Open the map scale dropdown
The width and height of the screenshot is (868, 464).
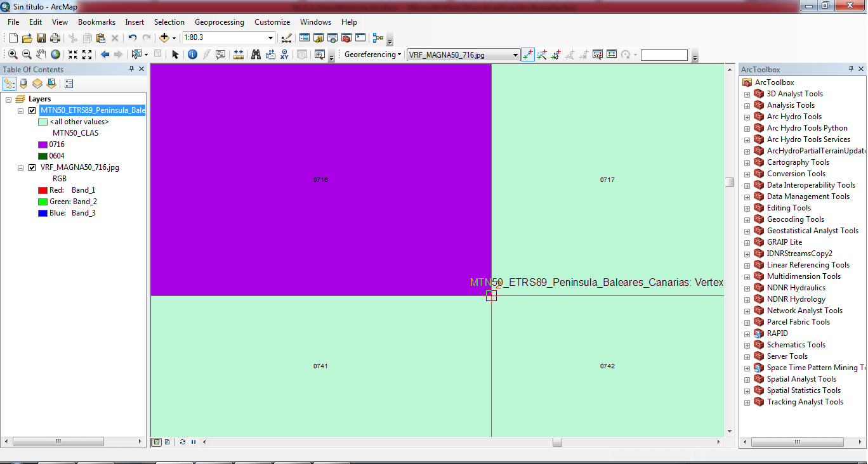(x=270, y=38)
